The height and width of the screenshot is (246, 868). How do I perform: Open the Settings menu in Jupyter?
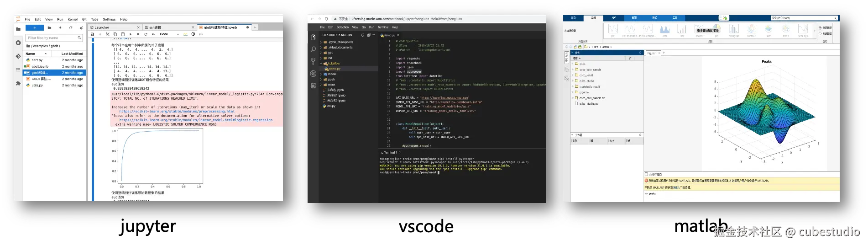[109, 20]
